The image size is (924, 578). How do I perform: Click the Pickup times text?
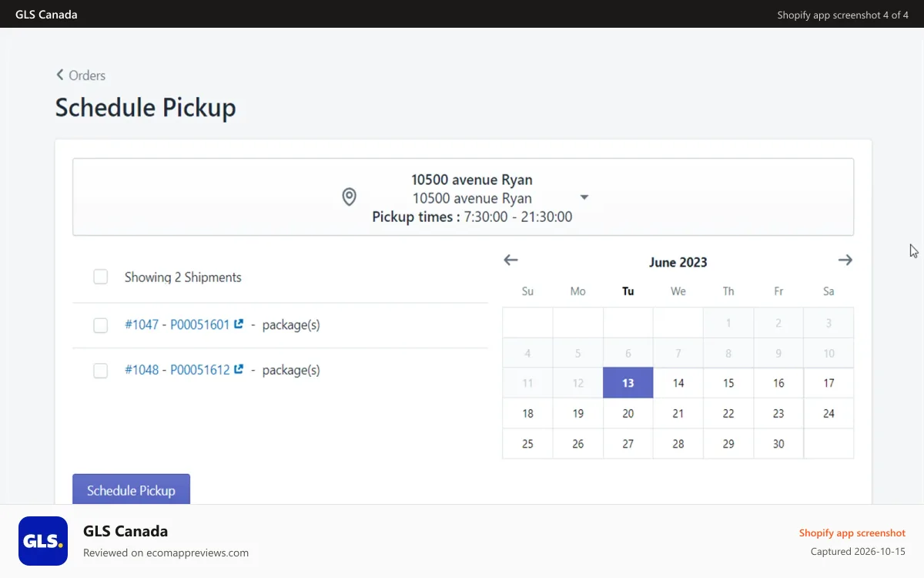pyautogui.click(x=472, y=217)
